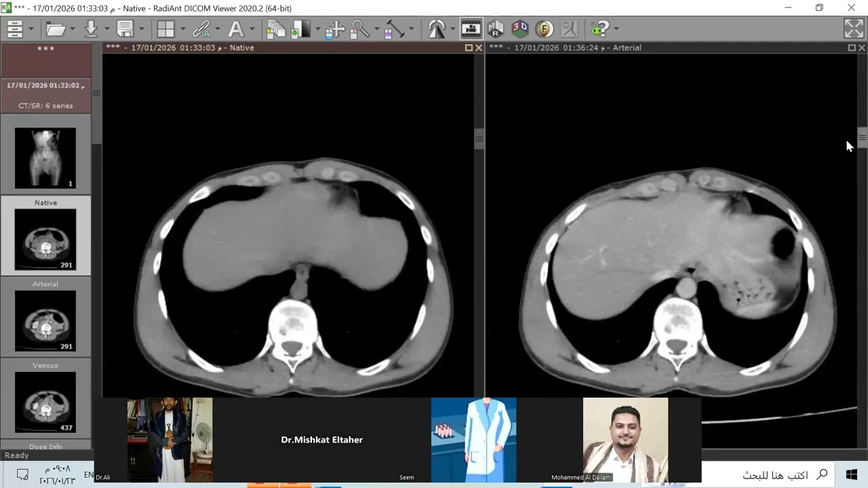Open the image fusion F tool

pyautogui.click(x=544, y=29)
